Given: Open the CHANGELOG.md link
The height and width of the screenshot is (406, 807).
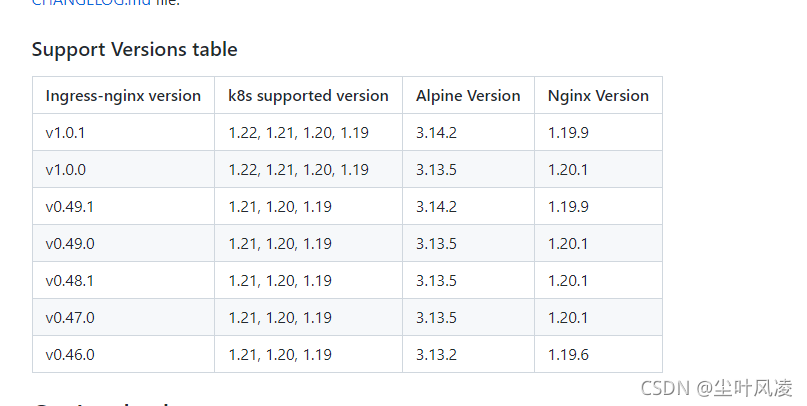Looking at the screenshot, I should 91,3.
